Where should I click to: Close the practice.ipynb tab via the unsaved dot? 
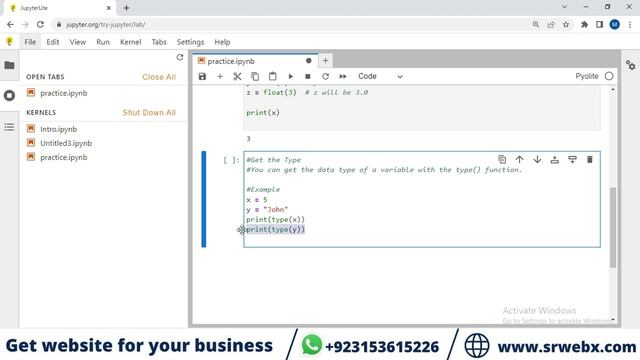click(x=309, y=61)
